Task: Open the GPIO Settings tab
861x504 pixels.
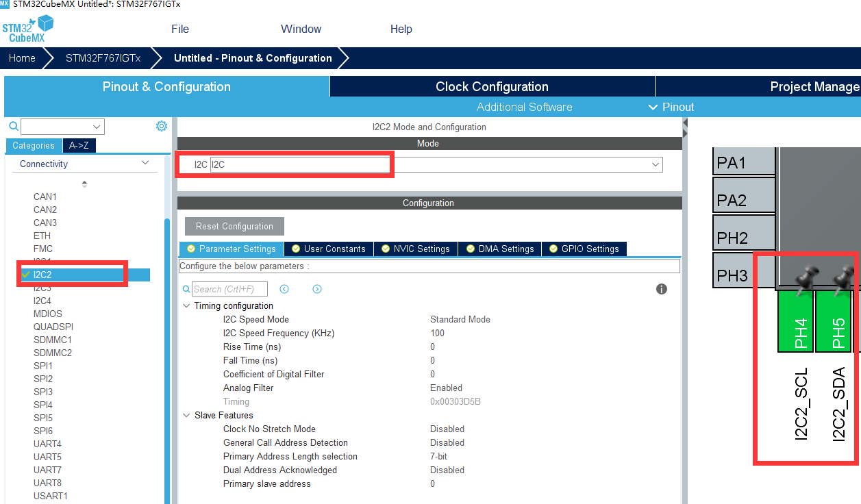Action: (x=584, y=249)
